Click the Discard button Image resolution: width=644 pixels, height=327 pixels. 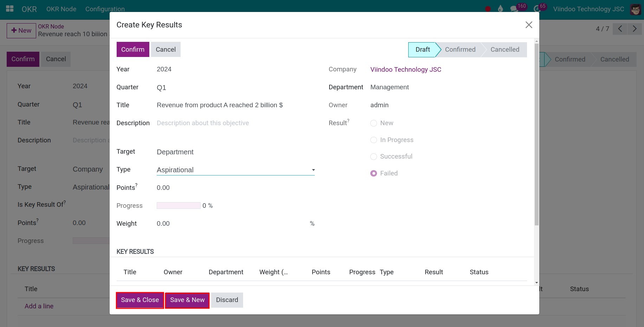coord(227,300)
